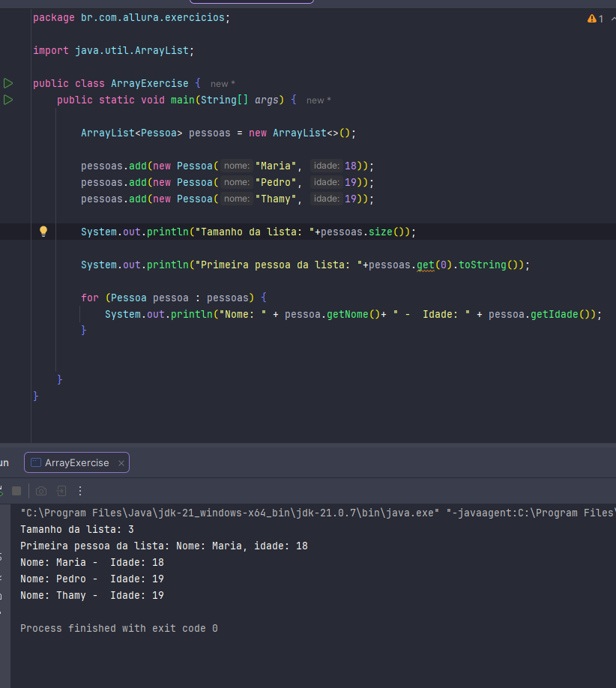The width and height of the screenshot is (616, 688).
Task: Click the yellow lightbulb quick-fix icon
Action: tap(43, 232)
